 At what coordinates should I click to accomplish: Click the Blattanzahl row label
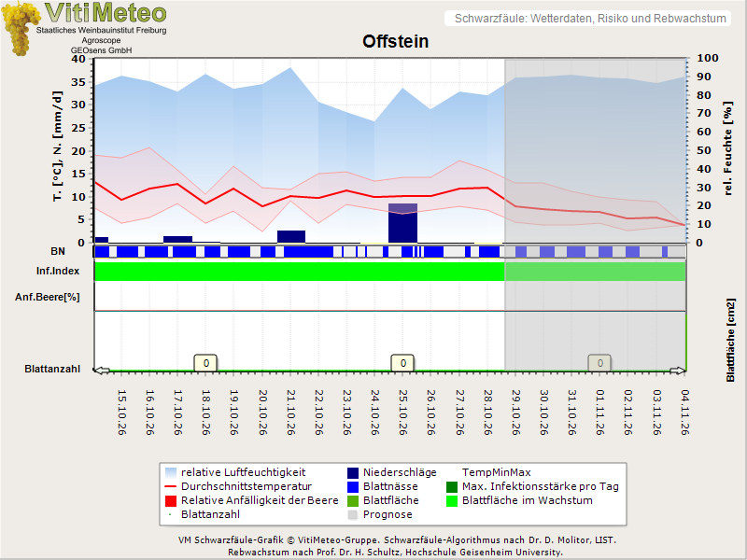coord(52,369)
